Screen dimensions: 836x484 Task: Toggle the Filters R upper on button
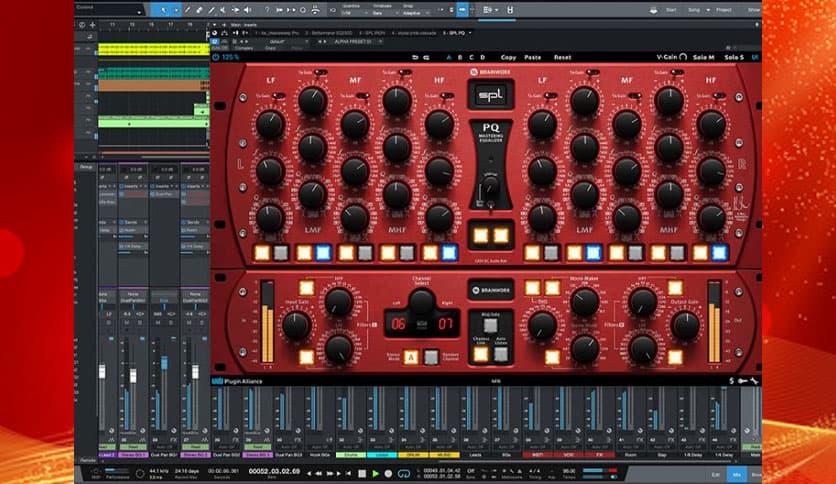coord(675,288)
